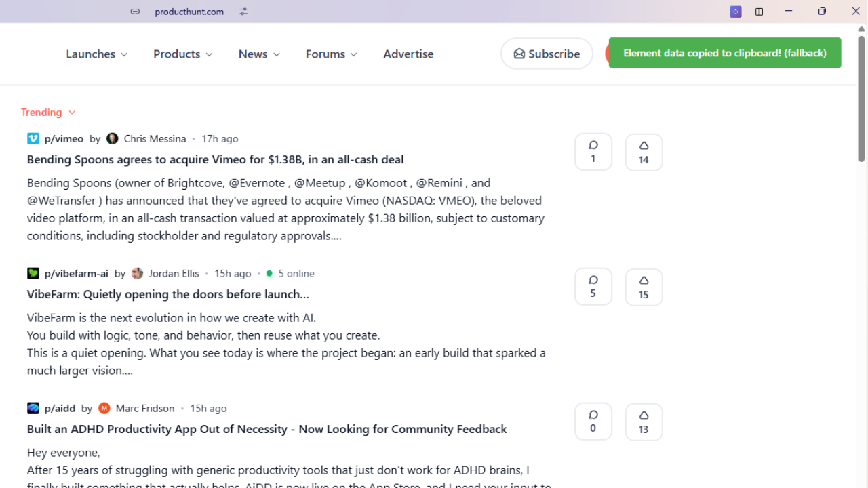Go to the Advertise page
Viewport: 868px width, 488px height.
[x=408, y=54]
